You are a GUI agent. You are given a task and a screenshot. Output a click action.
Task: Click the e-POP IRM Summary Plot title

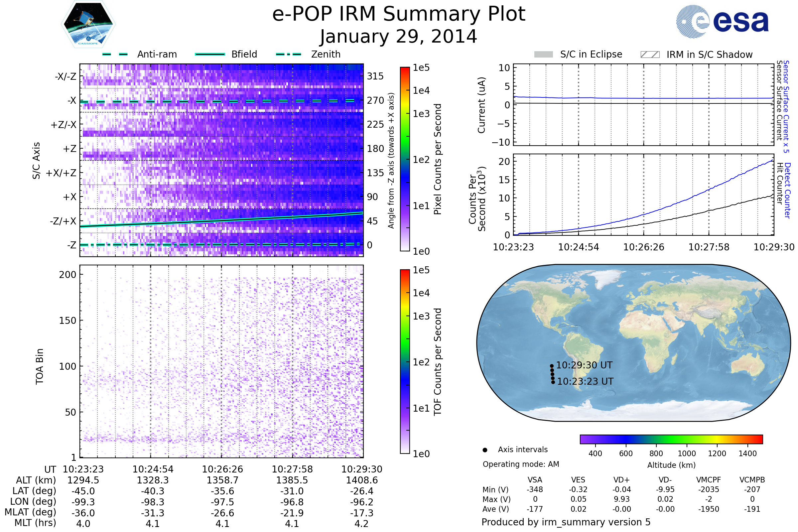coord(399,14)
